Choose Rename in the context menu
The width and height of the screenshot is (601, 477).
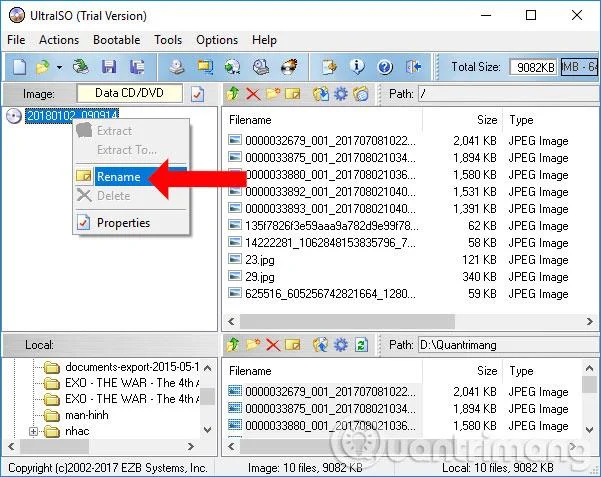[131, 177]
